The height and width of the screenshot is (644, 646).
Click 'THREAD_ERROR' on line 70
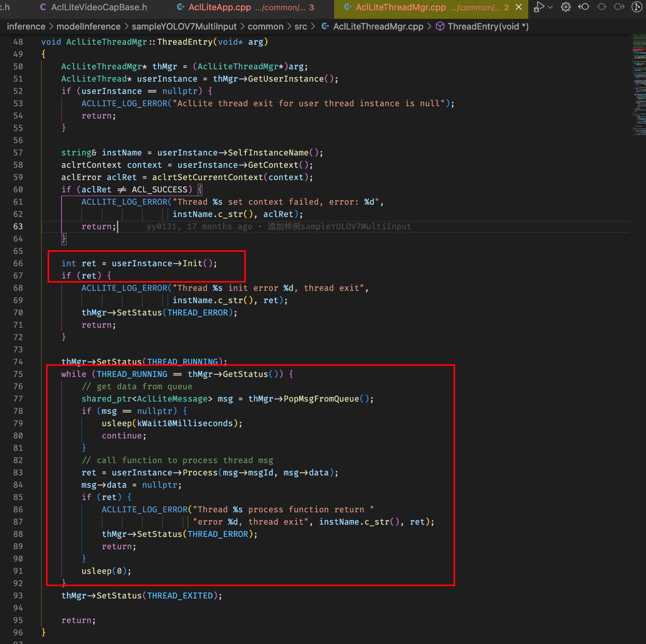(198, 313)
